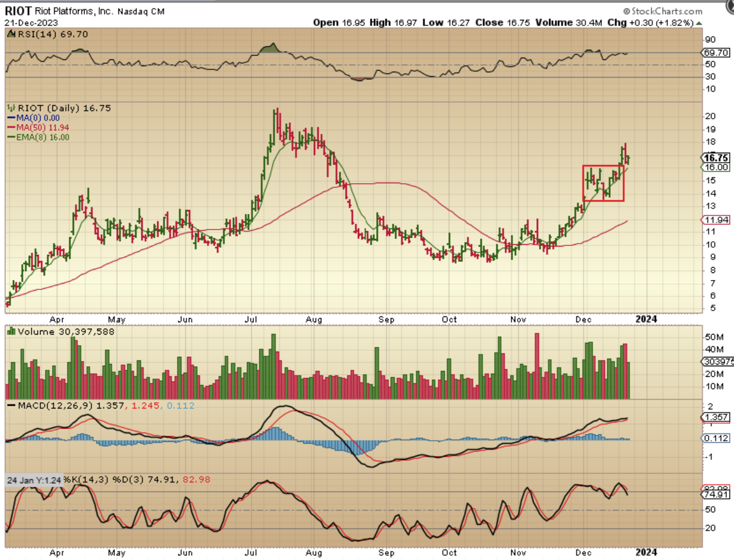Click the 69.70 tag on the RSI axis

point(716,53)
